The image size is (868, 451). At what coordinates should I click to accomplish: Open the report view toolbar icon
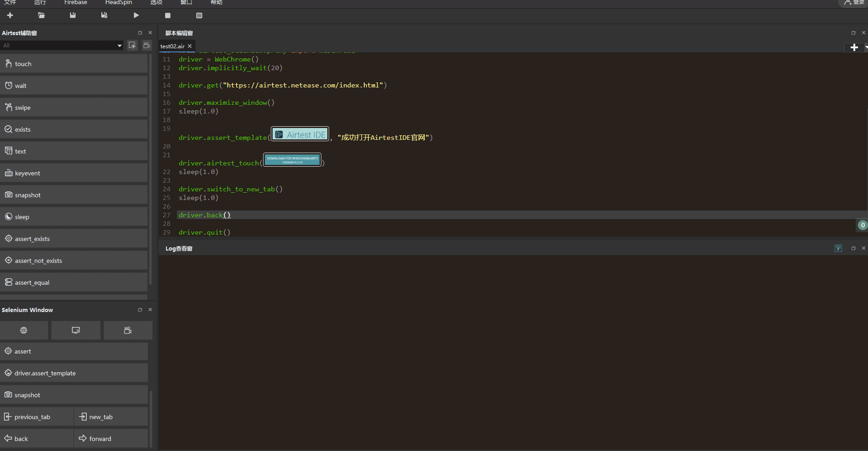(199, 15)
